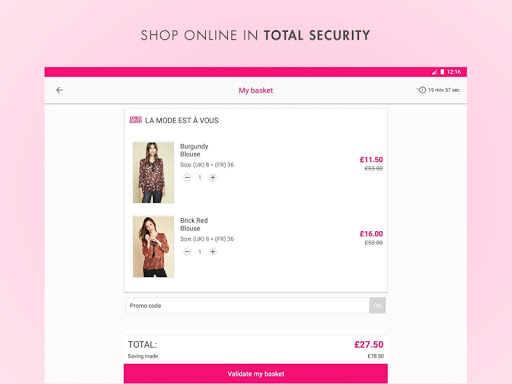Decrease Burgundy Blouse quantity with minus
The image size is (512, 384).
[x=187, y=178]
